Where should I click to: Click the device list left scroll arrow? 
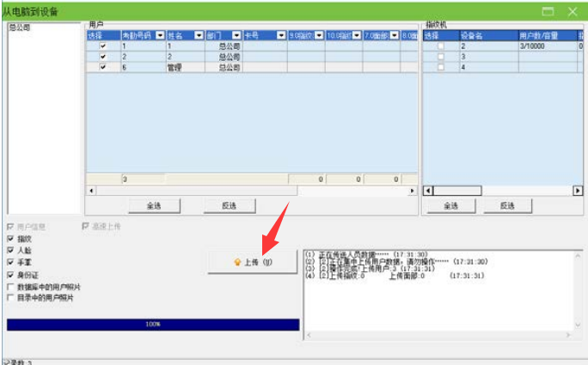pos(428,191)
